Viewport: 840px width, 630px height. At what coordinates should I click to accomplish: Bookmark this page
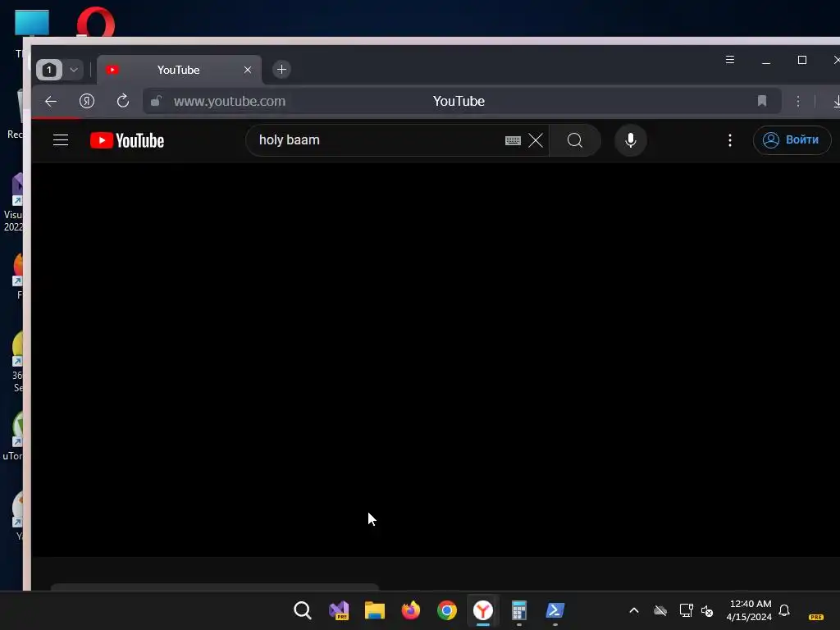tap(762, 101)
